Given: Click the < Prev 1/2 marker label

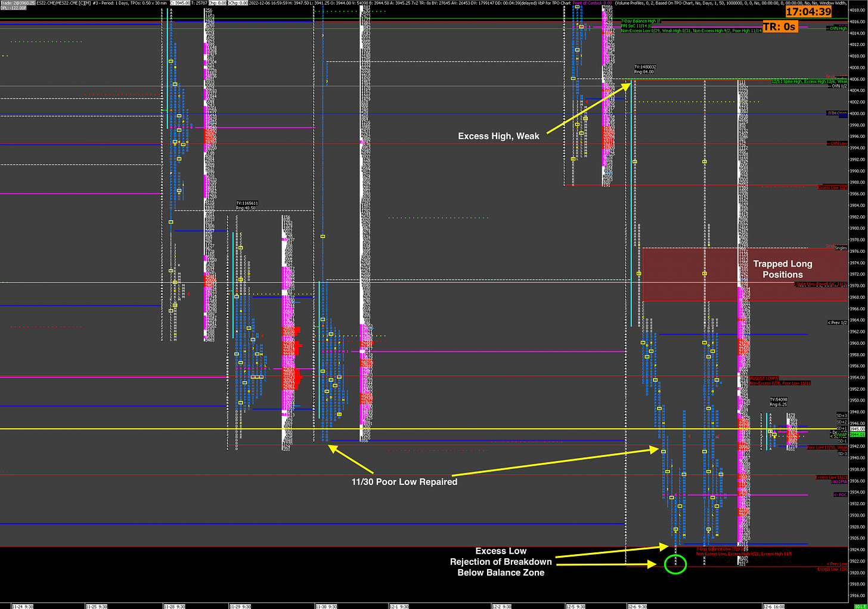Looking at the screenshot, I should (x=837, y=323).
